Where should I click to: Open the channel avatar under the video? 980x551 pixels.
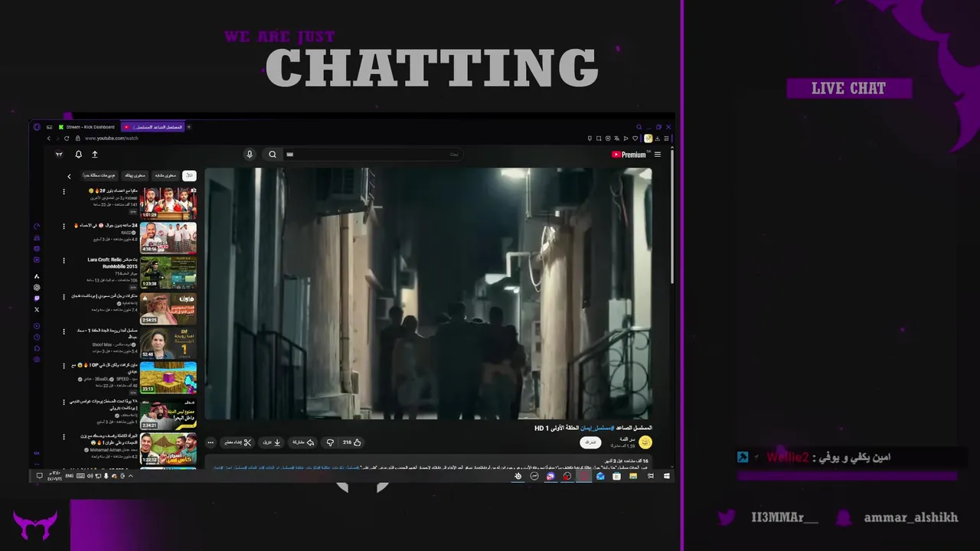(645, 442)
